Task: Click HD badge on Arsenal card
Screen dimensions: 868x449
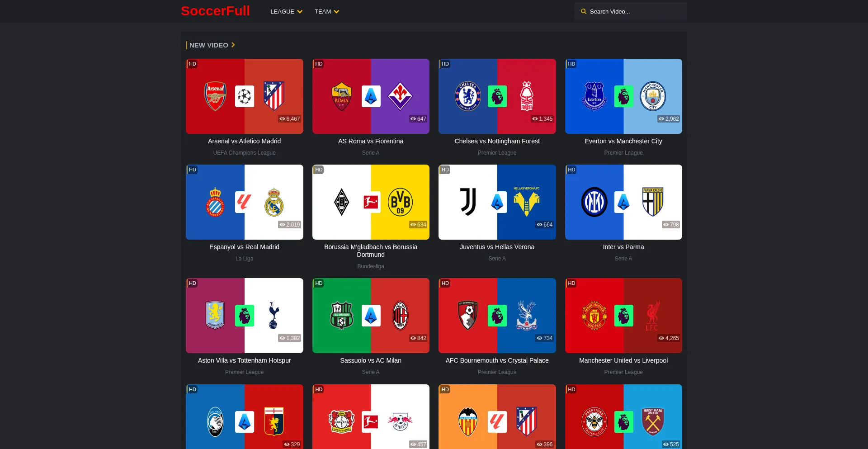Action: tap(193, 64)
